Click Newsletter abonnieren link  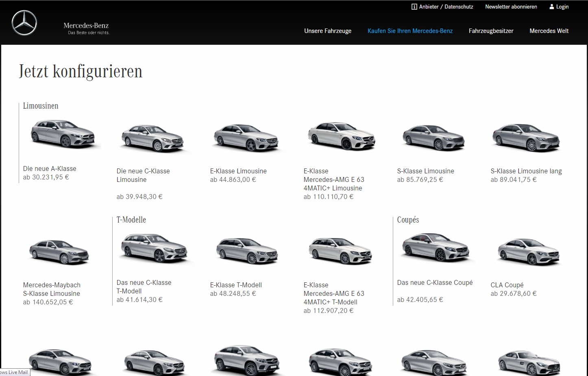click(511, 7)
